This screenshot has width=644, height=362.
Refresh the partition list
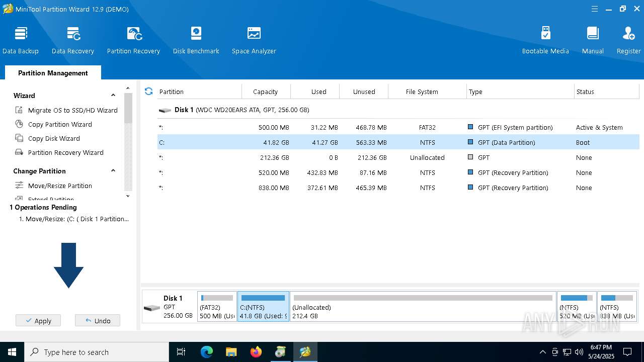(148, 91)
